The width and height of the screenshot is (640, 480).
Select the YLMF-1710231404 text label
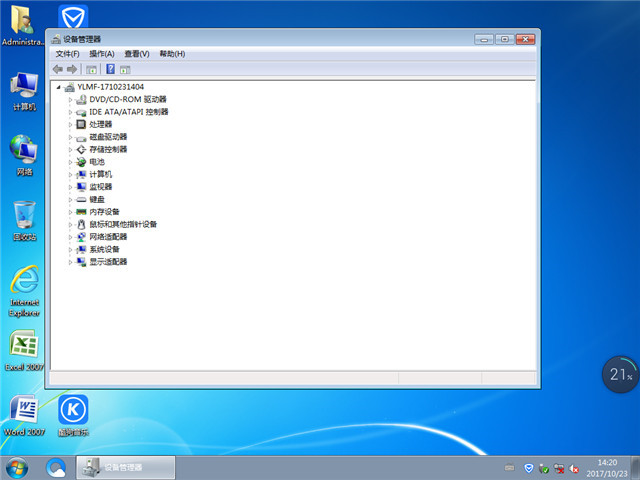click(x=111, y=87)
